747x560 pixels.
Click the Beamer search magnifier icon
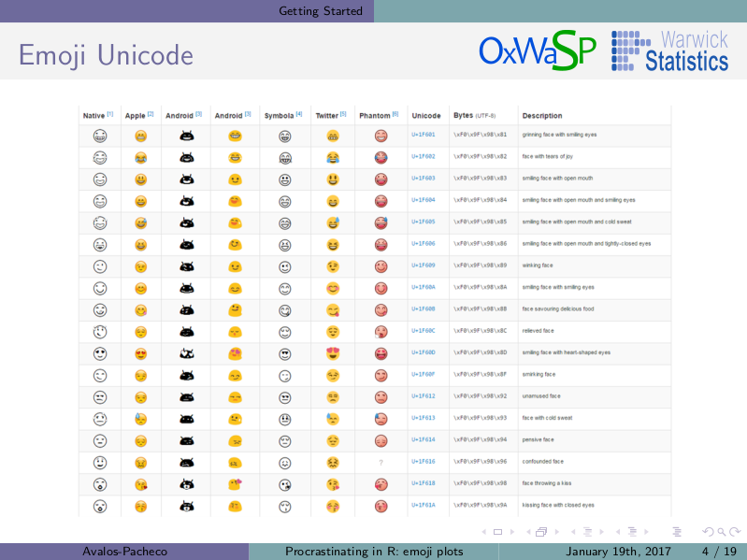(x=722, y=532)
